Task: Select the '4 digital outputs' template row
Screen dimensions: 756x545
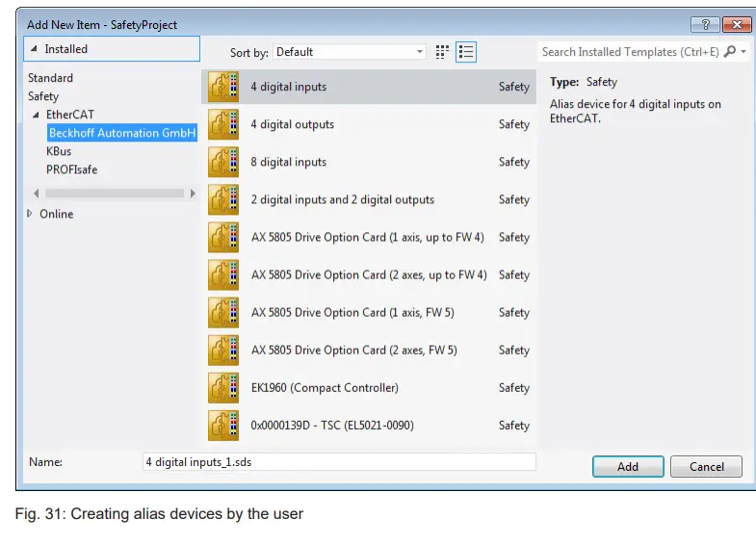Action: tap(368, 124)
